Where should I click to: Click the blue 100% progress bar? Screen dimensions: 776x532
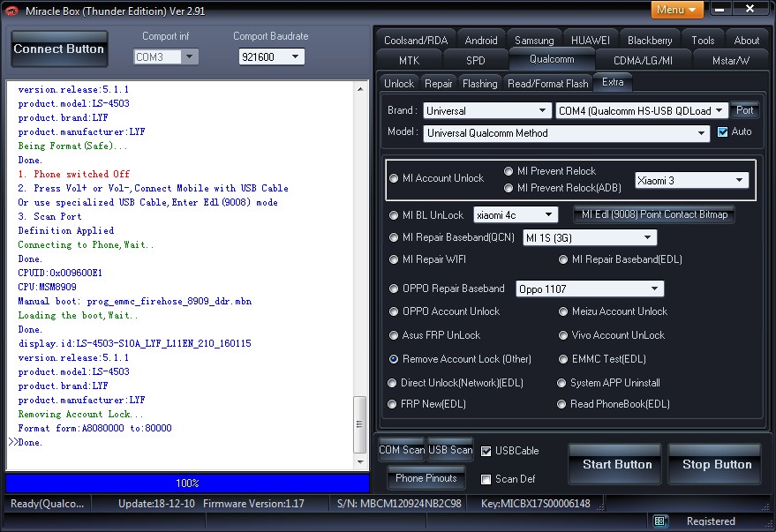(187, 483)
